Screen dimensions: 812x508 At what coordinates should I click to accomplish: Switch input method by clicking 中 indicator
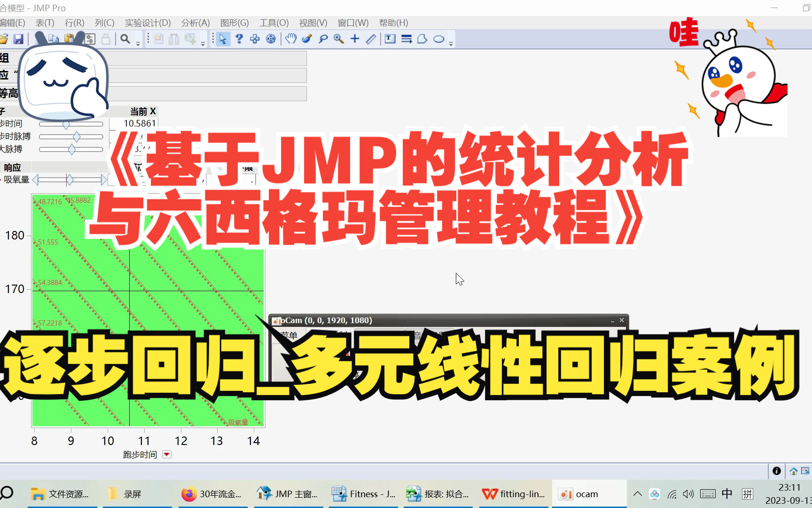[x=726, y=493]
